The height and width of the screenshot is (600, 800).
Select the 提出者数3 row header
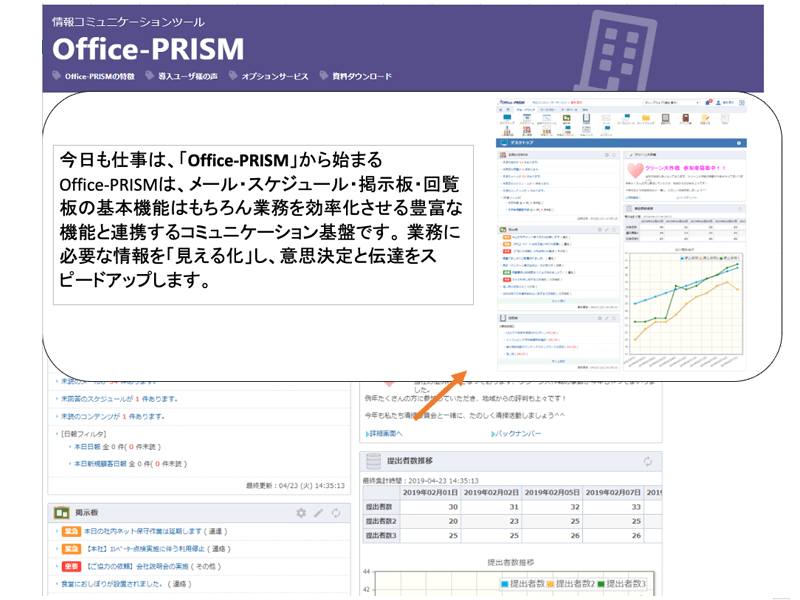coord(381,536)
